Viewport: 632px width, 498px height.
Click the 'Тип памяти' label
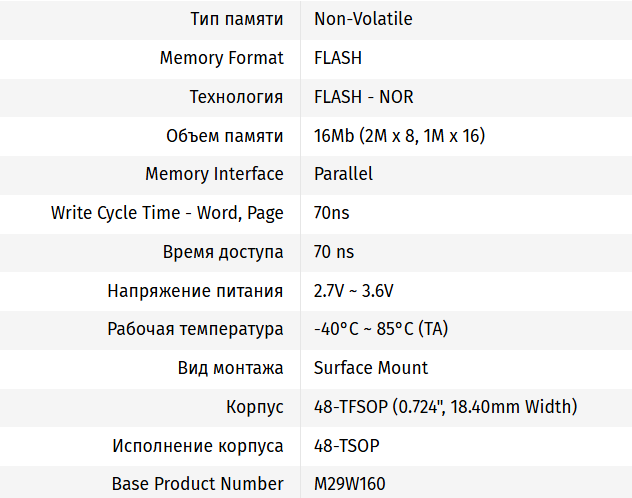pyautogui.click(x=237, y=19)
